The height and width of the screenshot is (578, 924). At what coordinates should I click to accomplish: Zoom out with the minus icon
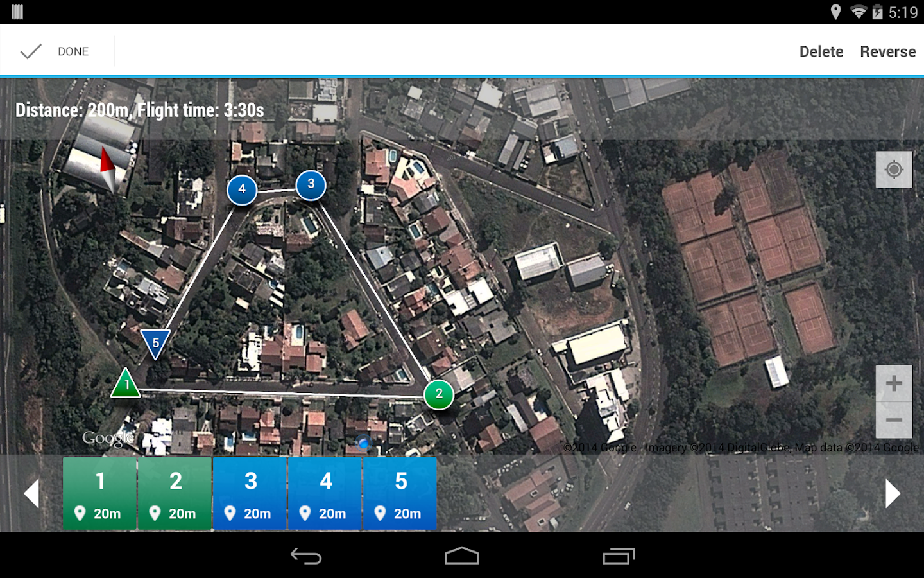tap(894, 418)
